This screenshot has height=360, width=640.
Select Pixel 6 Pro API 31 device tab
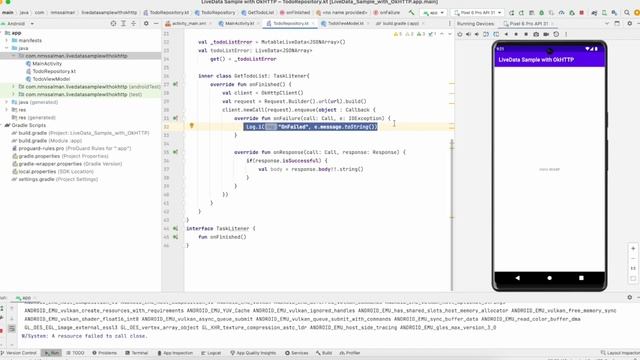tap(528, 24)
